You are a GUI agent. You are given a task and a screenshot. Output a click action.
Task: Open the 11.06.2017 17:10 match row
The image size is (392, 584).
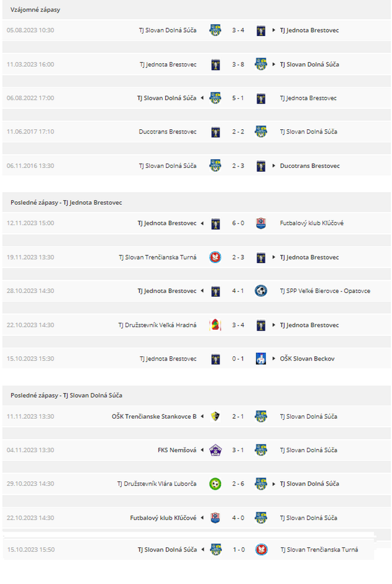pyautogui.click(x=197, y=132)
